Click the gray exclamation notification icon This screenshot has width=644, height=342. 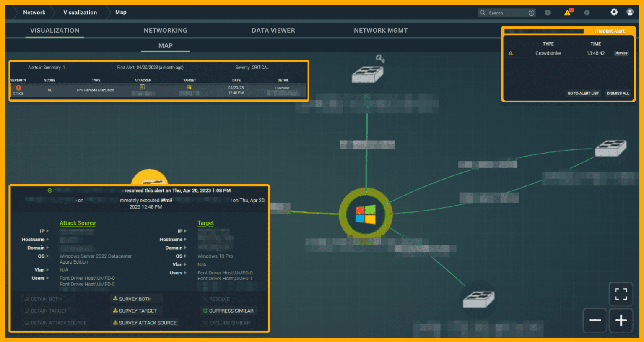[x=548, y=13]
